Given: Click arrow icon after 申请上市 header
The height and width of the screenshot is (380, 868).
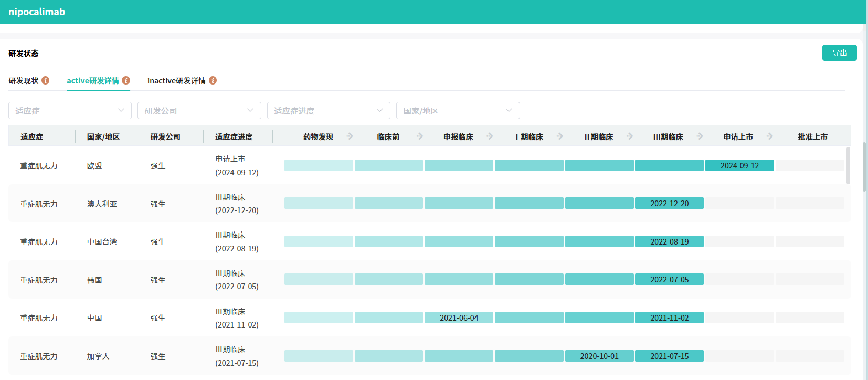Looking at the screenshot, I should tap(770, 136).
